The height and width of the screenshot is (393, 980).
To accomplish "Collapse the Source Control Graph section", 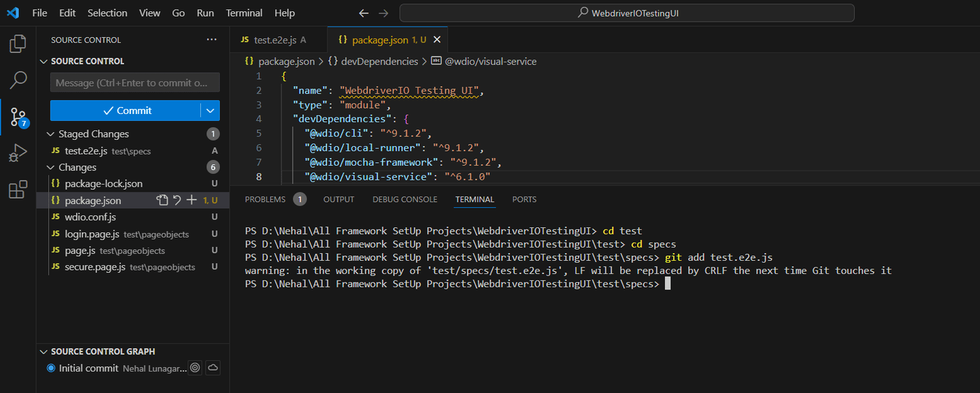I will (44, 352).
